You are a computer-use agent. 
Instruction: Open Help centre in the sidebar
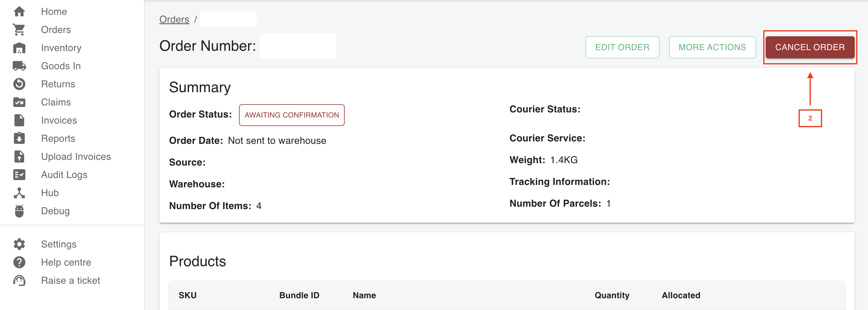(66, 263)
